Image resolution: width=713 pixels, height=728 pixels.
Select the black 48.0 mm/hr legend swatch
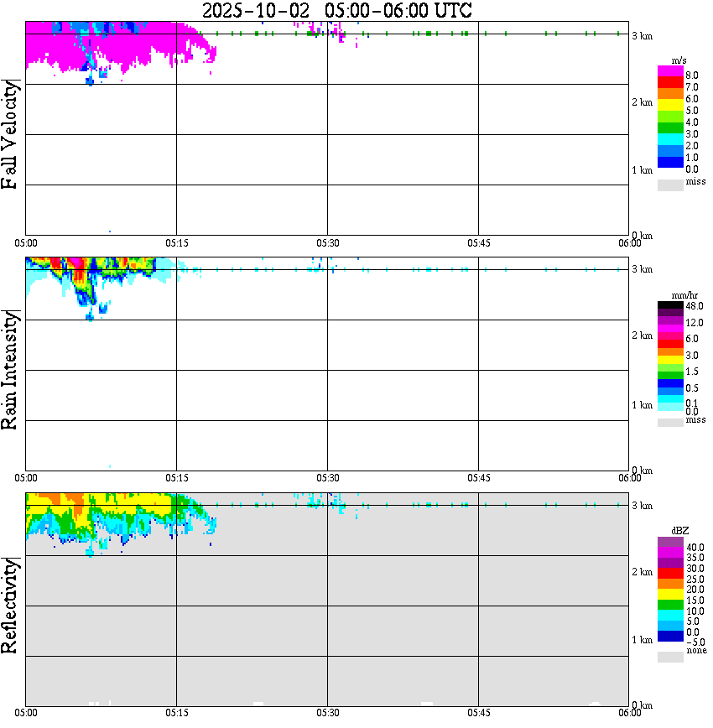point(670,305)
